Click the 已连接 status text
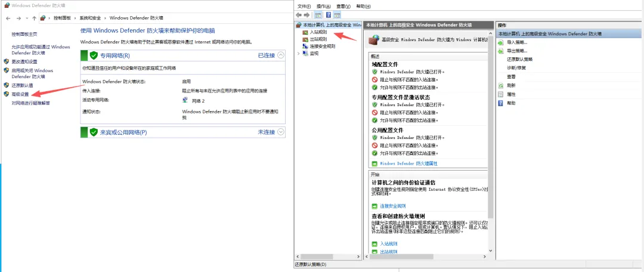Screen dimensions: 644x272 (266, 55)
